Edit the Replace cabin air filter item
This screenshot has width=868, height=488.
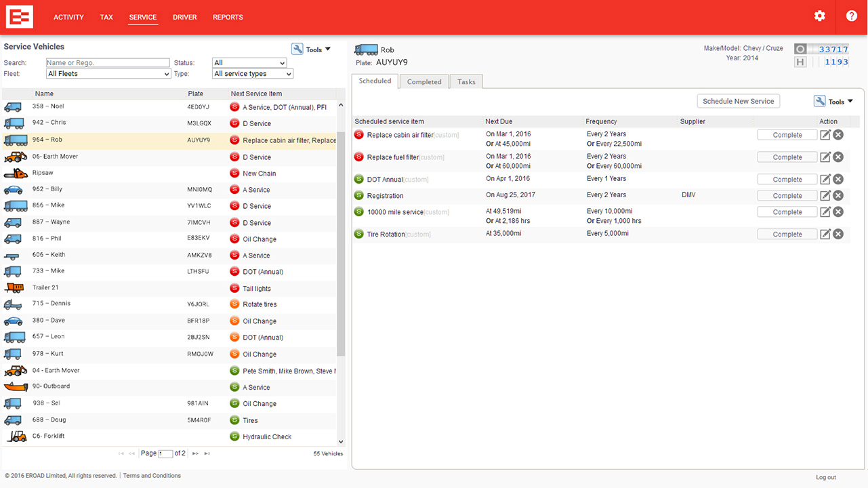(x=825, y=136)
